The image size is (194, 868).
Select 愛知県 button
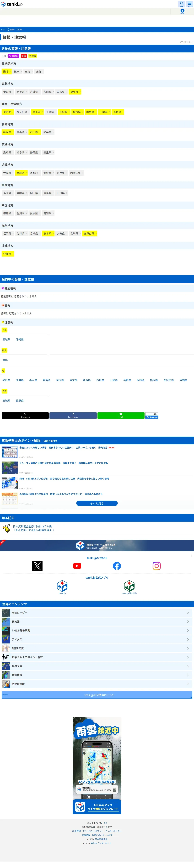8,153
